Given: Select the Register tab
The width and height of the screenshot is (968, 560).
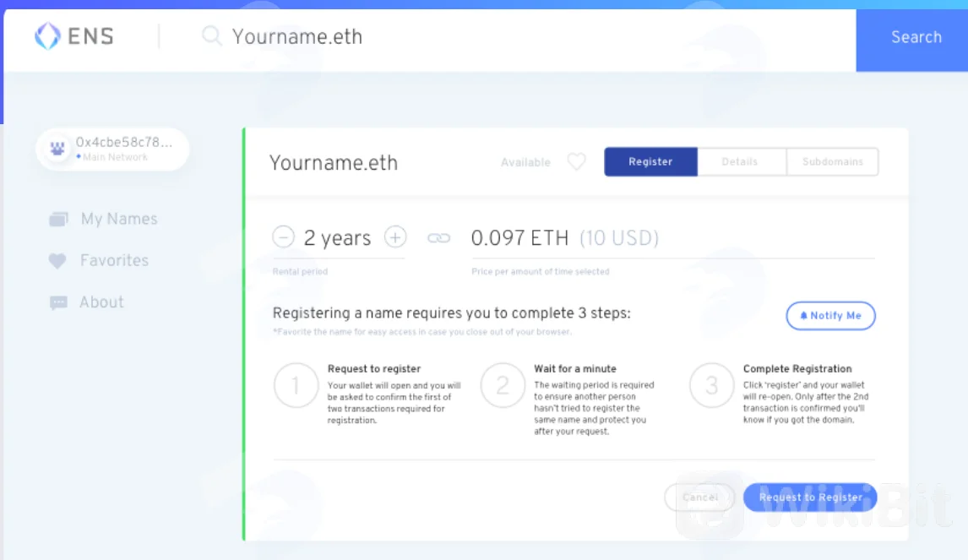Looking at the screenshot, I should (650, 162).
